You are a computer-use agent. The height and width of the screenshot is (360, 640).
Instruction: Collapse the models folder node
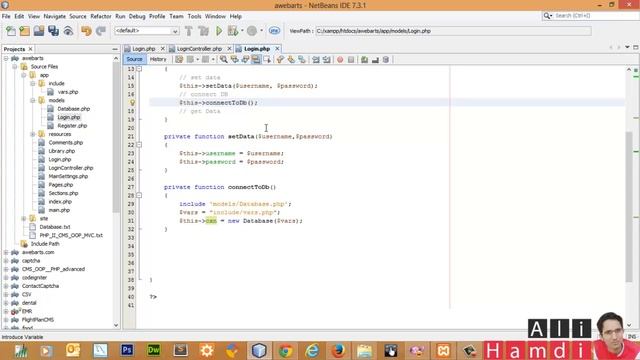pyautogui.click(x=33, y=100)
